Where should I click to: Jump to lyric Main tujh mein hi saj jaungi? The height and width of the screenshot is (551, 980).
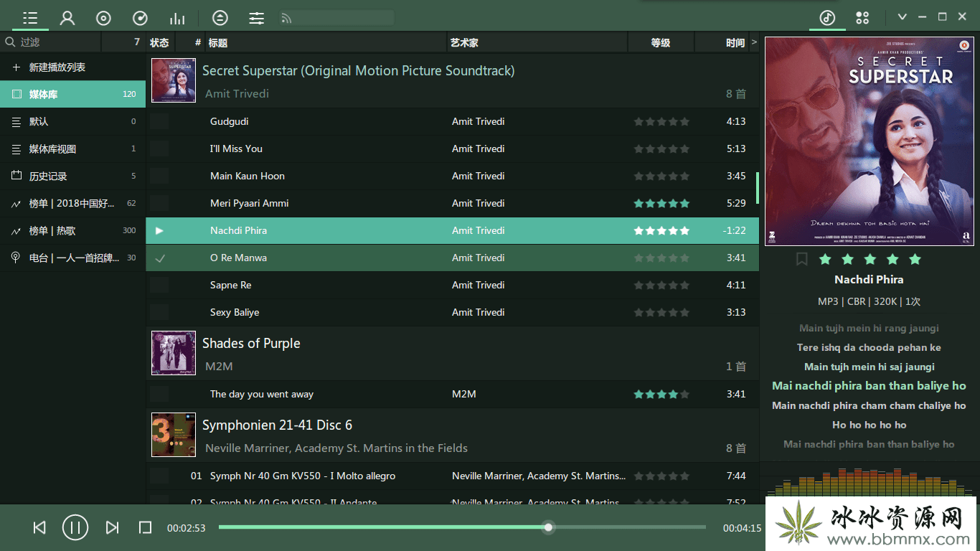[869, 367]
